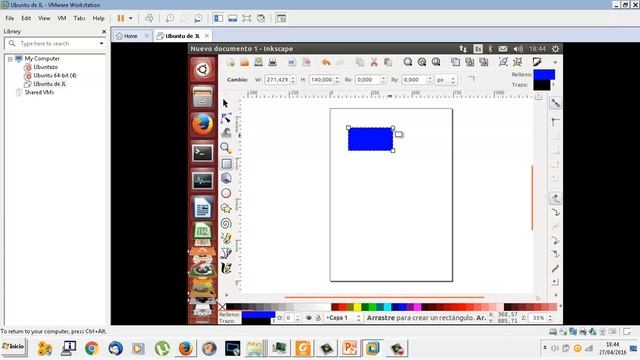This screenshot has height=360, width=640.
Task: Toggle snap nodes button in snap bar
Action: coord(556,199)
